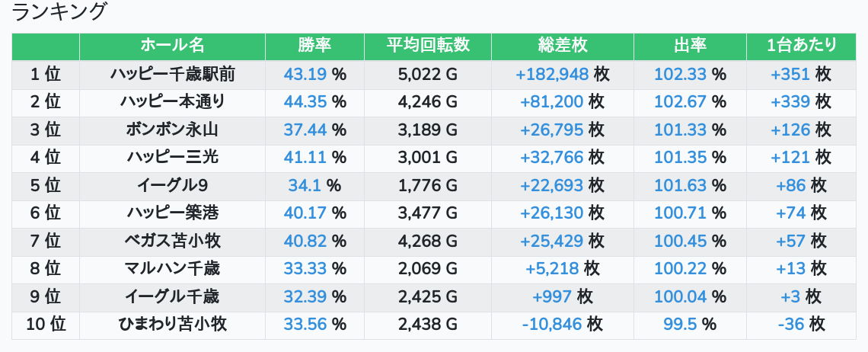Open hall ベガス苫小牧
The width and height of the screenshot is (868, 352).
click(x=172, y=241)
